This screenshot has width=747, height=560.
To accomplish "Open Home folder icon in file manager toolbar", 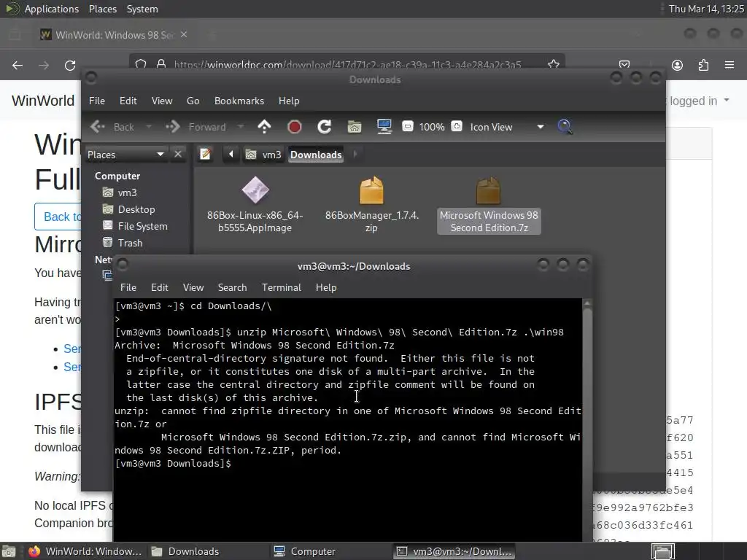I will tap(354, 127).
